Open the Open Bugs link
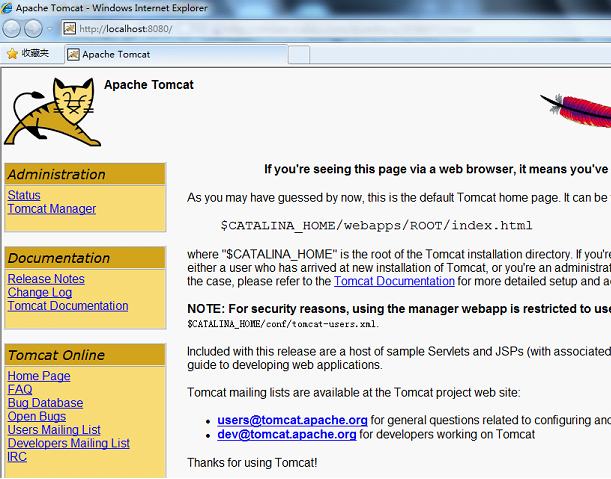Screen dimensions: 611x479 (x=37, y=416)
